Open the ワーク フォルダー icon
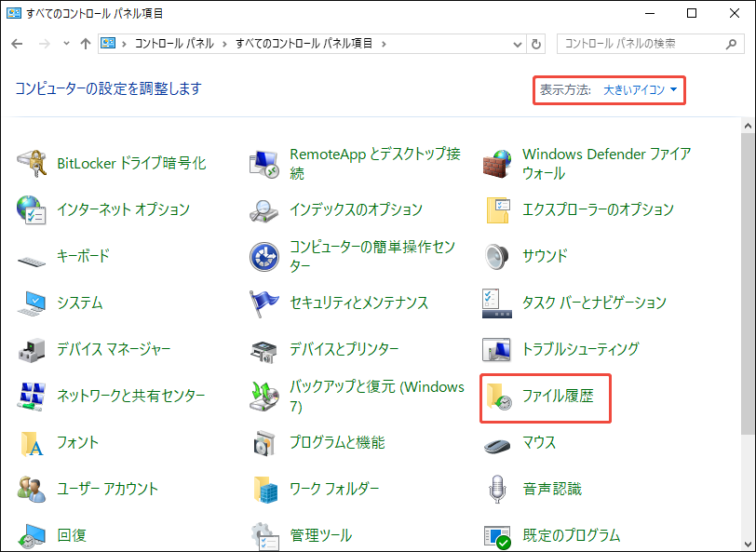This screenshot has height=552, width=756. [x=265, y=490]
